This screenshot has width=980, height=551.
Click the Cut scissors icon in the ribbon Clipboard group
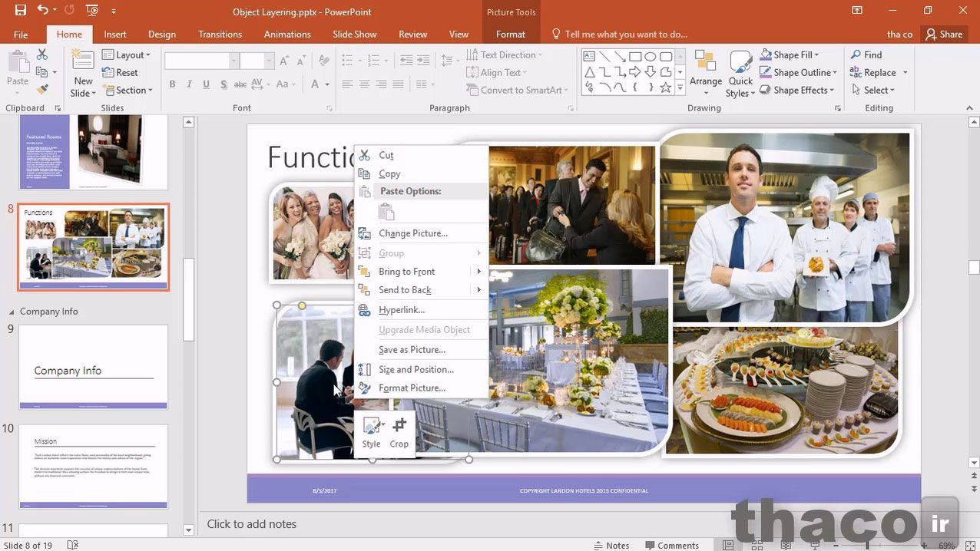(42, 54)
